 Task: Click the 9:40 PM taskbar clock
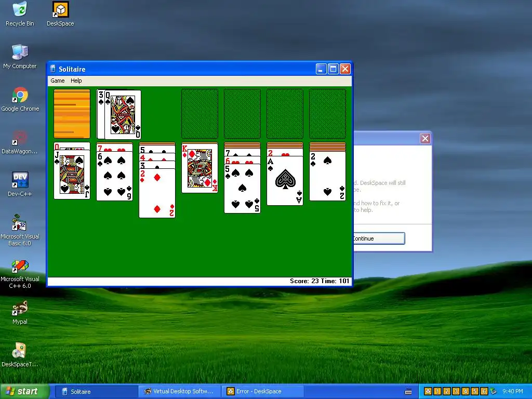coord(513,391)
